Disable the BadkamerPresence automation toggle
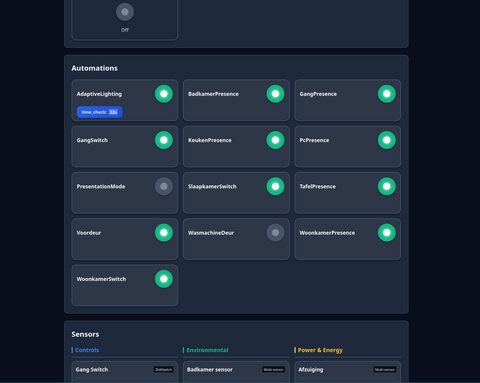 pos(275,94)
